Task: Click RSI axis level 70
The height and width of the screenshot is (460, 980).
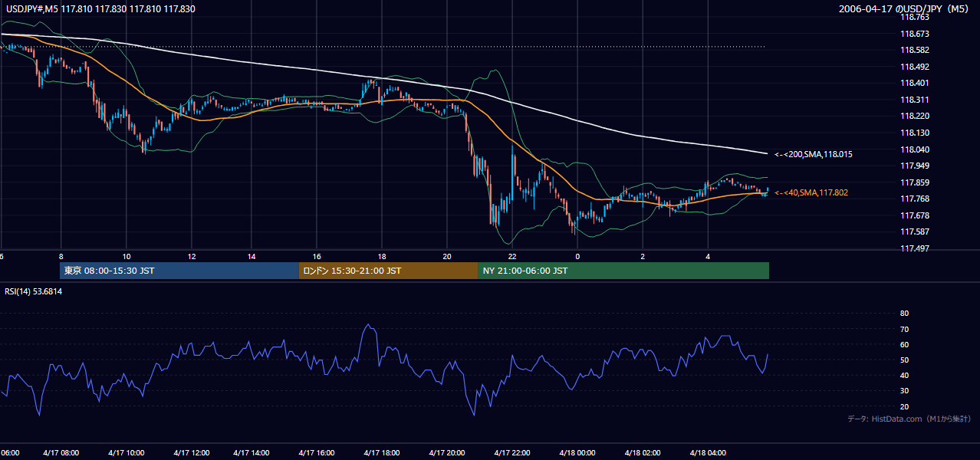Action: [x=904, y=329]
